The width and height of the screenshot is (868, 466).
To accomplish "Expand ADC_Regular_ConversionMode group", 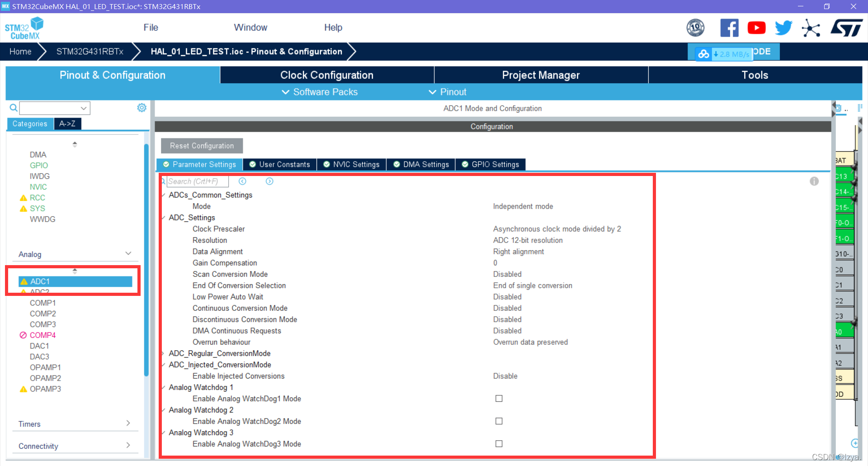I will pyautogui.click(x=164, y=353).
